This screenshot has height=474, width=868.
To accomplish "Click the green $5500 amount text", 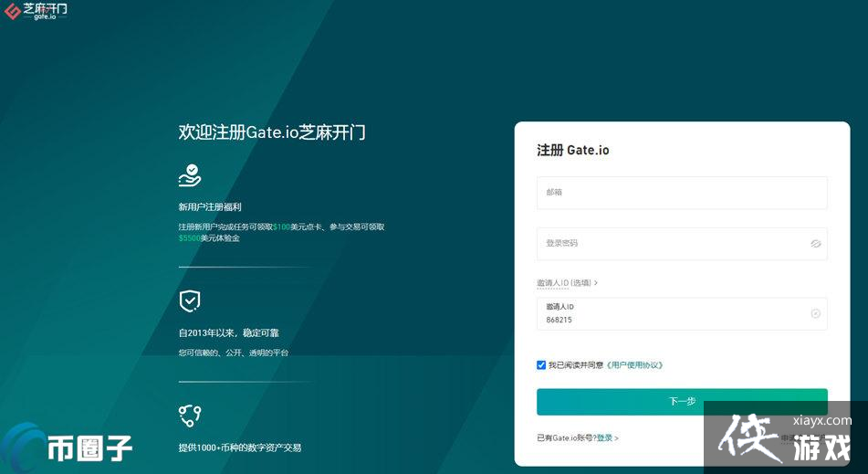I will tap(189, 238).
